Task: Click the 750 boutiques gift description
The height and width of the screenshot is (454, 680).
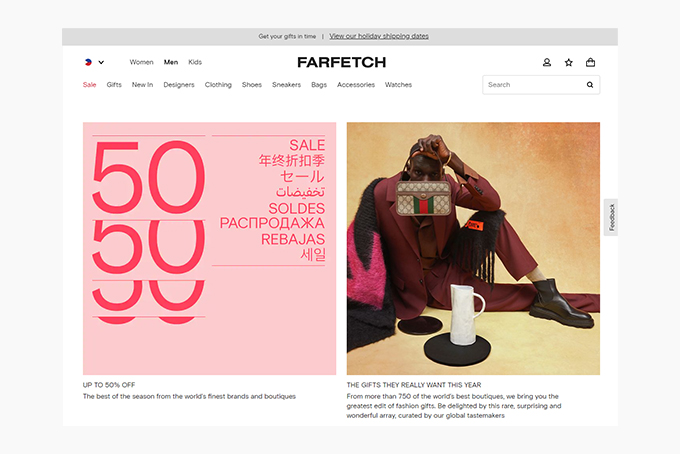Action: [x=454, y=405]
